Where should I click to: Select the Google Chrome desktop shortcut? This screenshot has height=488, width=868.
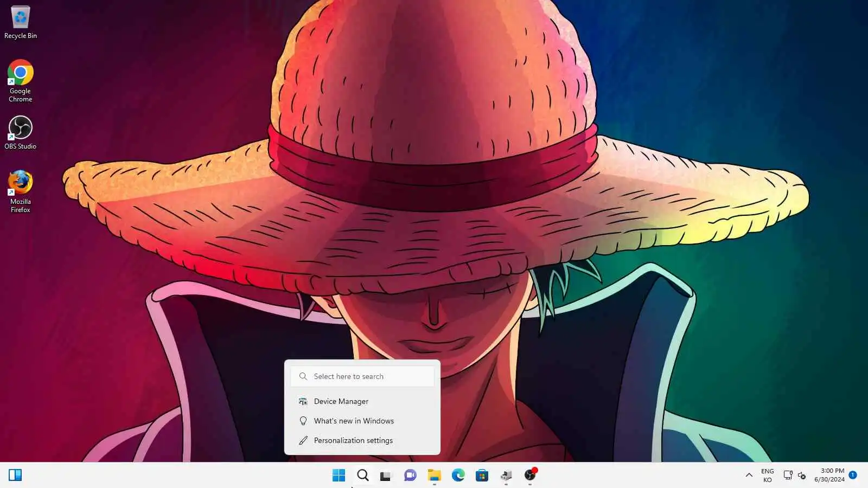(21, 81)
